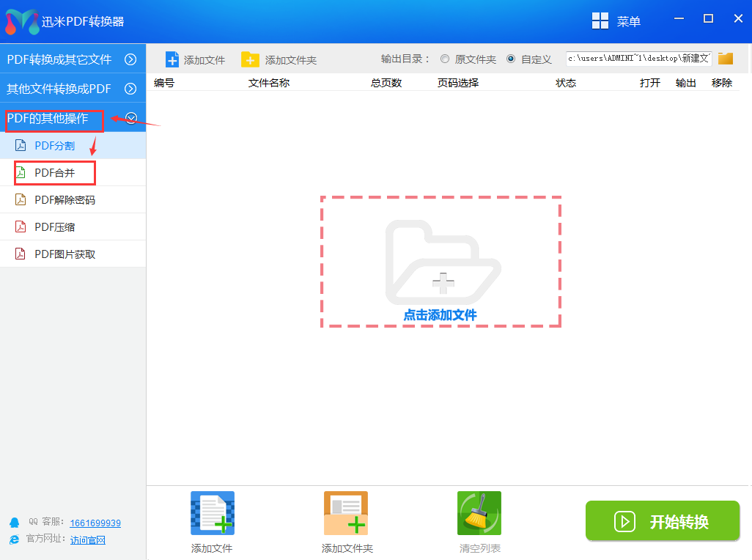Click the bottom 添加文件 icon
Viewport: 752px width, 560px height.
click(x=212, y=513)
